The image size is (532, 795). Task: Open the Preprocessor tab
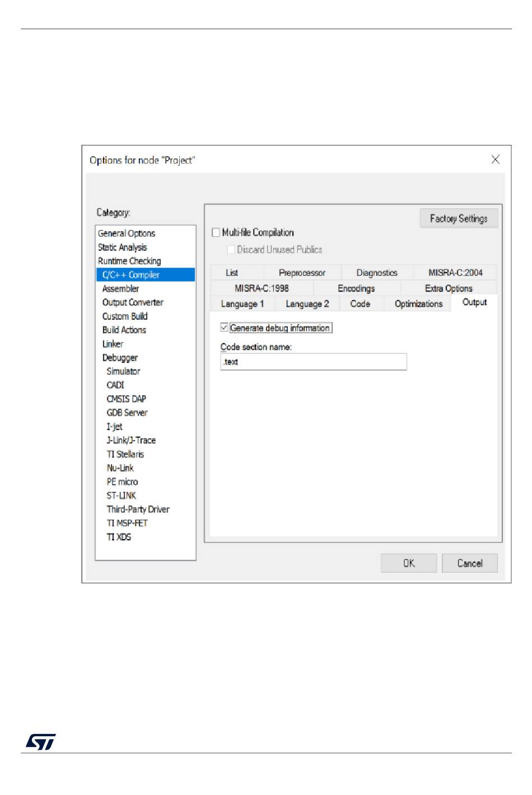(302, 273)
